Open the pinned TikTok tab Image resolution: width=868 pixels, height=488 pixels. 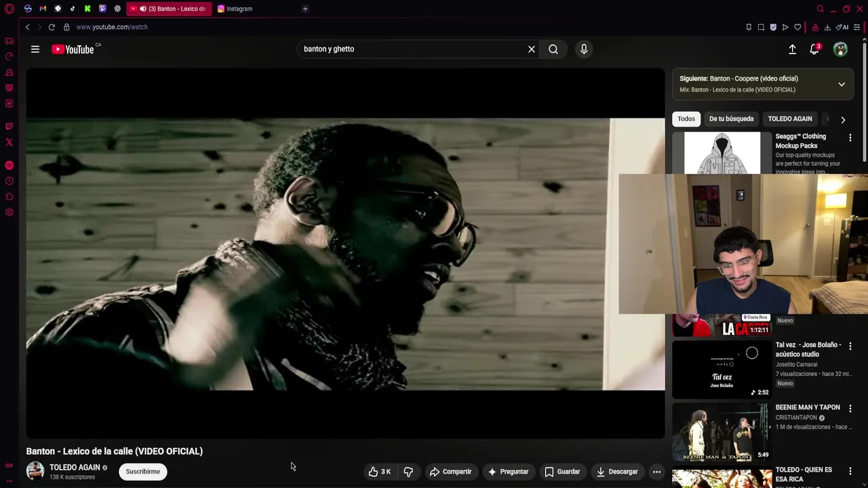coord(73,9)
